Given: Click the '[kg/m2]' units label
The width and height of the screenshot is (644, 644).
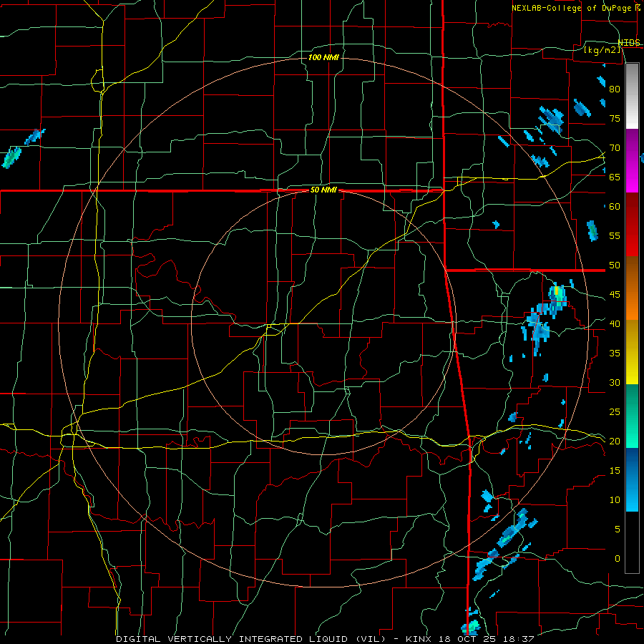Looking at the screenshot, I should (601, 49).
